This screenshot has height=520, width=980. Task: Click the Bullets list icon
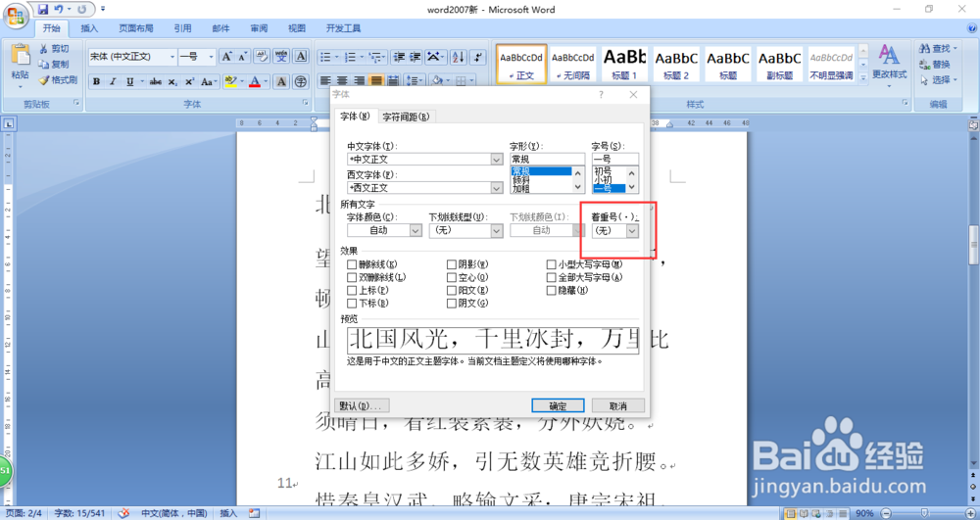[325, 58]
